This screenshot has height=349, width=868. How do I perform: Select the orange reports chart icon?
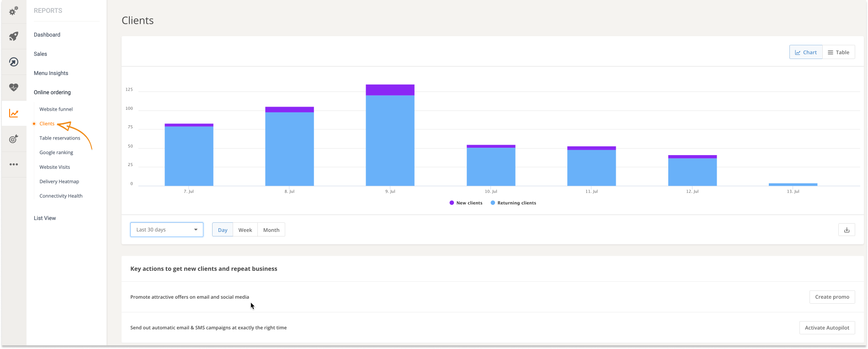14,113
